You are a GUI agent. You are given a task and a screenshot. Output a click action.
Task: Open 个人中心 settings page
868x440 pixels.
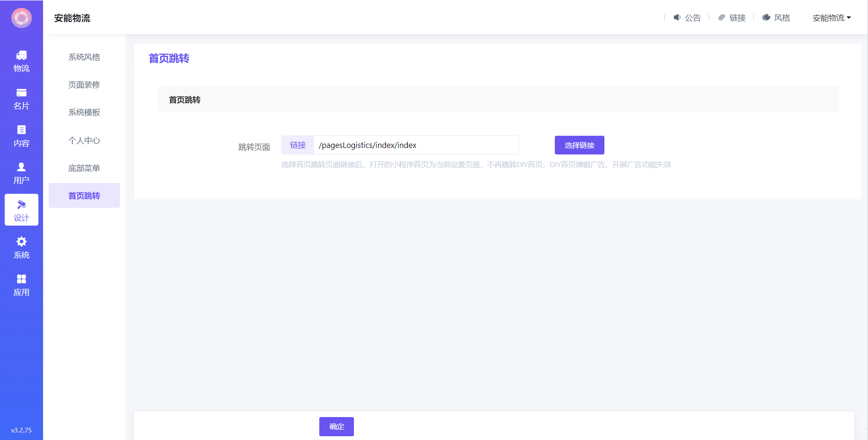coord(84,140)
